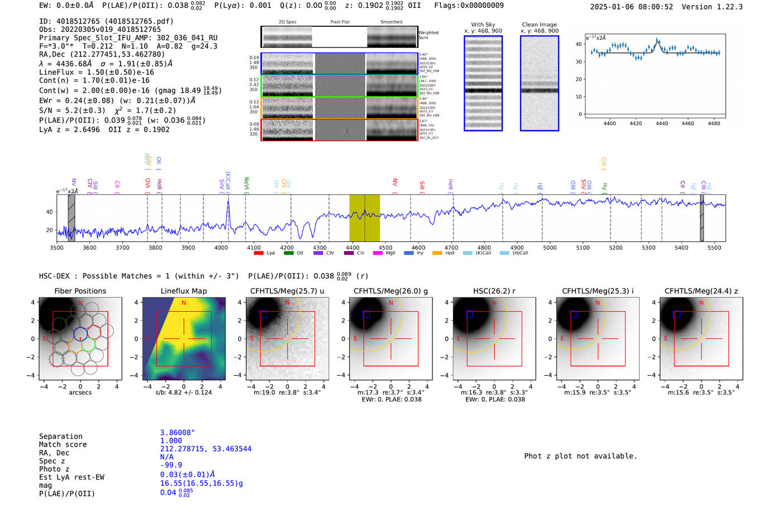Screen dimensions: 782x532
Task: Click the 'LineFlux = 1.50(±0.50)e-16' line
Action: (x=97, y=72)
